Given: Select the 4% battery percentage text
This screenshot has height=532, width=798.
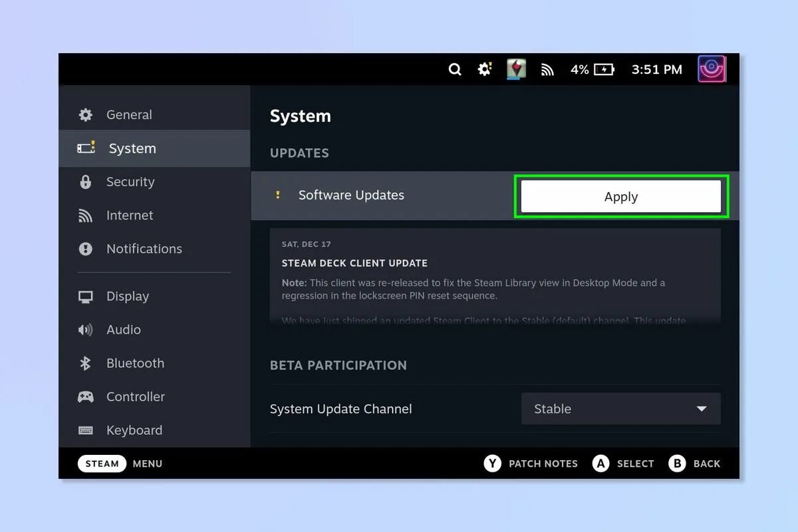Looking at the screenshot, I should [x=580, y=70].
